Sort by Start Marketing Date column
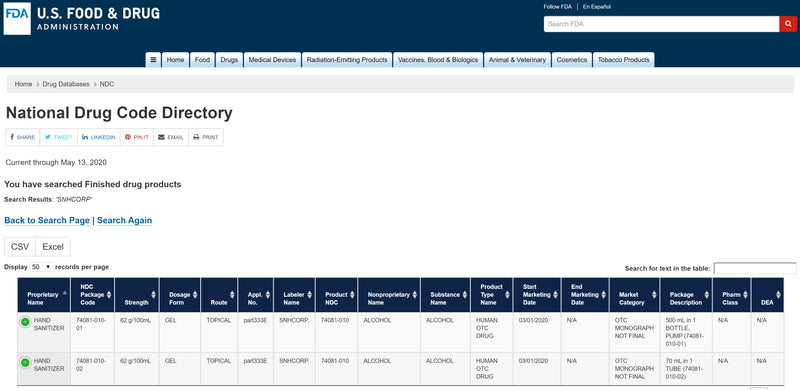Viewport: 800px width, 390px height. pyautogui.click(x=537, y=295)
